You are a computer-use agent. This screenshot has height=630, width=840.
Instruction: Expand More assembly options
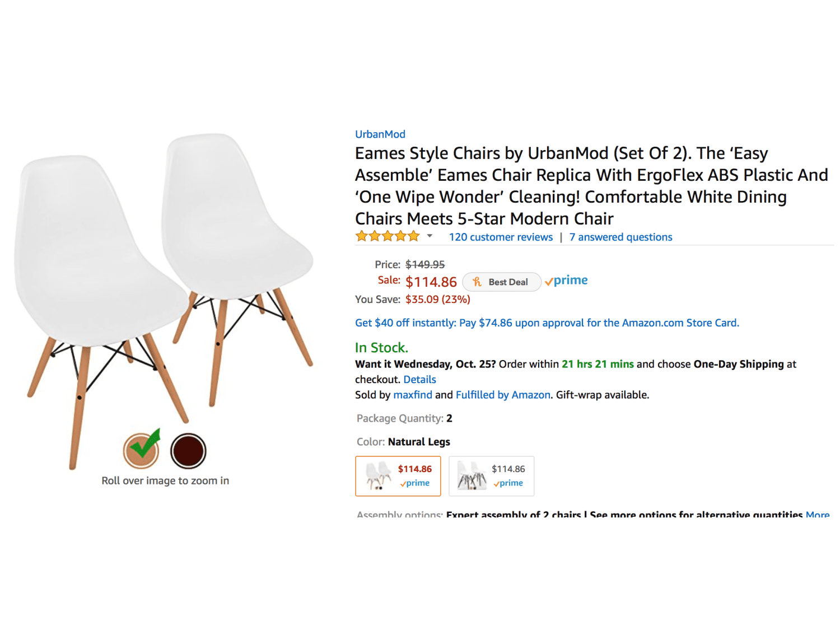tap(818, 514)
